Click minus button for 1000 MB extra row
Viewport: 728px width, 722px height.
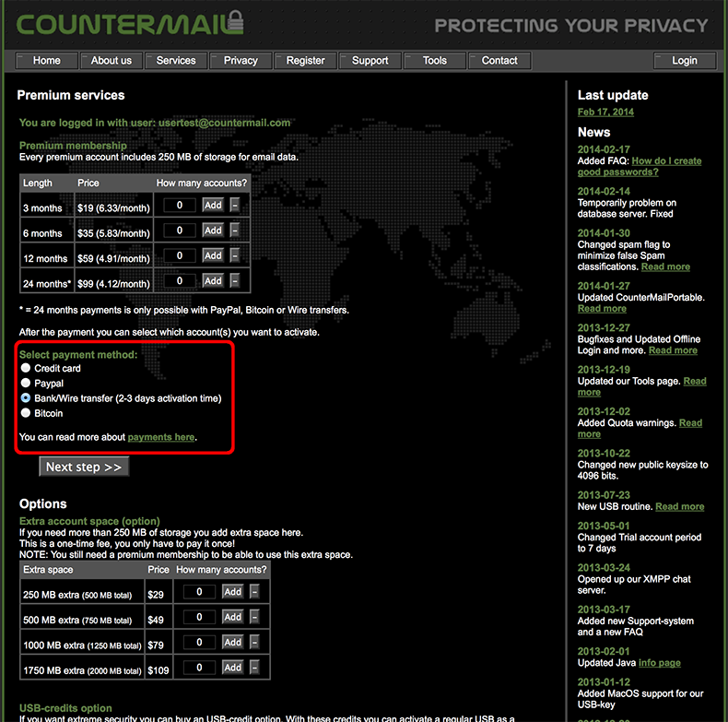[254, 642]
